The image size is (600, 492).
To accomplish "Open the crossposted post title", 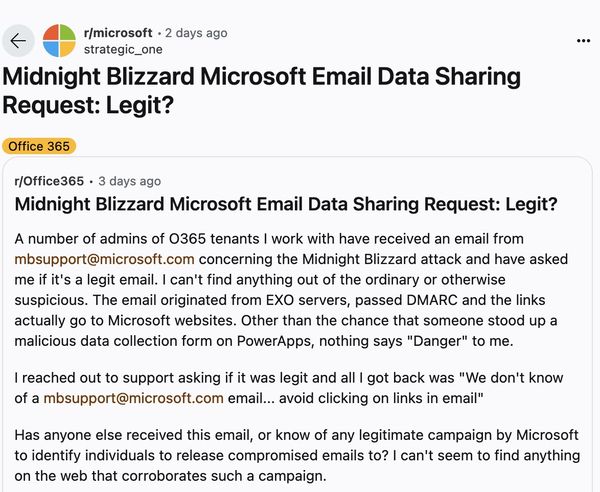I will (x=286, y=205).
